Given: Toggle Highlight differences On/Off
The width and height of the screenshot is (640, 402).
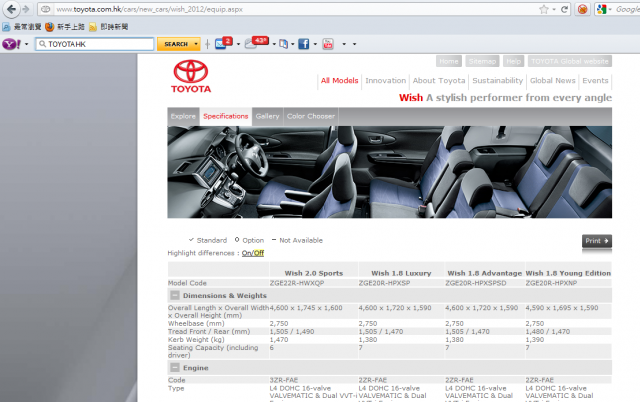Looking at the screenshot, I should point(253,253).
